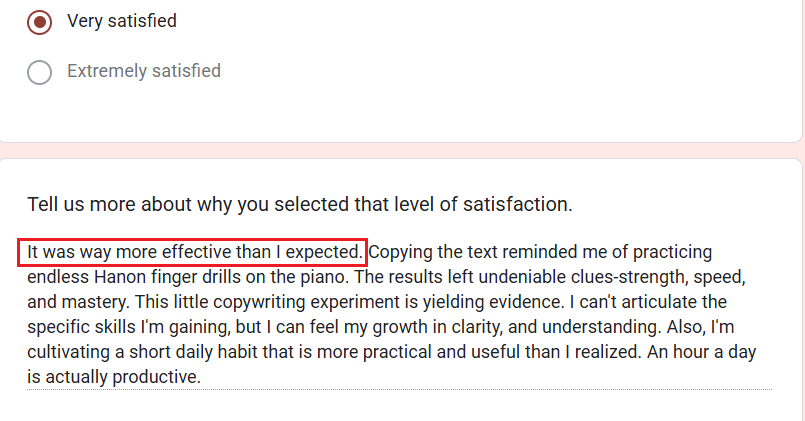Select the "Very satisfied" radio button
Image resolution: width=805 pixels, height=421 pixels.
40,21
